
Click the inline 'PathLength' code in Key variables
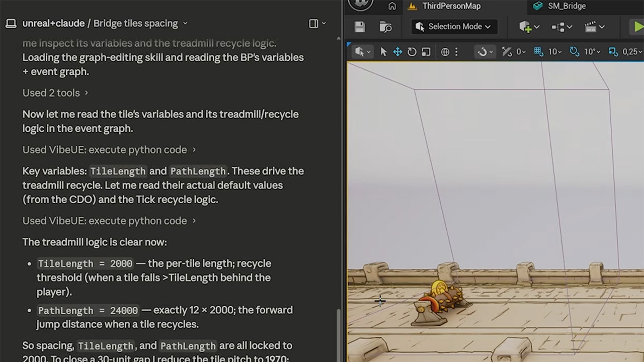(x=198, y=171)
